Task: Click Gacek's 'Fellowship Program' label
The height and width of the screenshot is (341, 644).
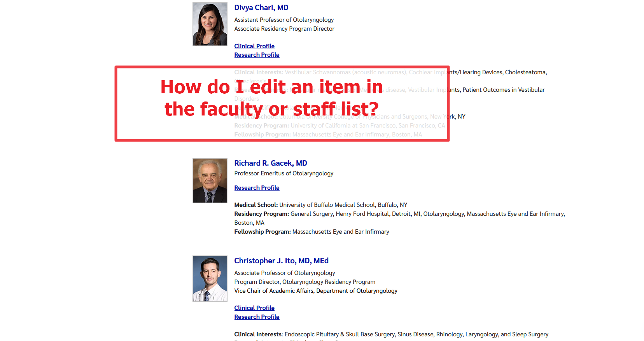Action: click(x=262, y=232)
